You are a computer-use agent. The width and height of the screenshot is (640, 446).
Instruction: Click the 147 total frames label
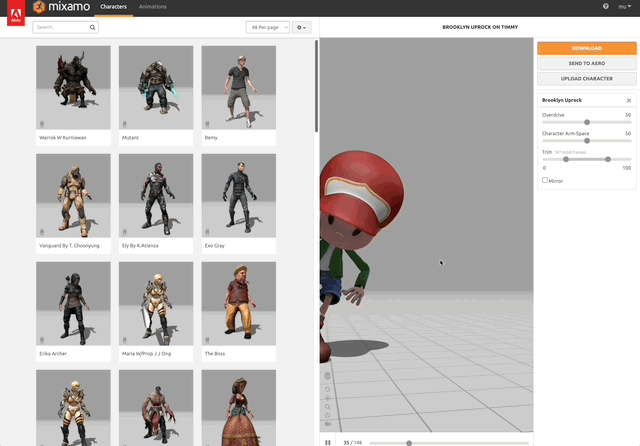click(570, 152)
